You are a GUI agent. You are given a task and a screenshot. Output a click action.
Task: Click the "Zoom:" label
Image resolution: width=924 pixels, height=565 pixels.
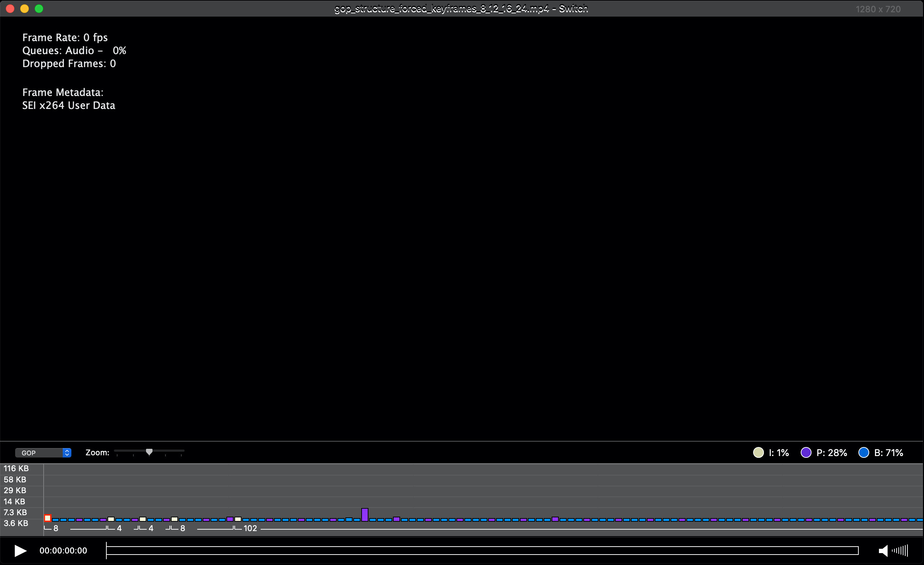97,452
